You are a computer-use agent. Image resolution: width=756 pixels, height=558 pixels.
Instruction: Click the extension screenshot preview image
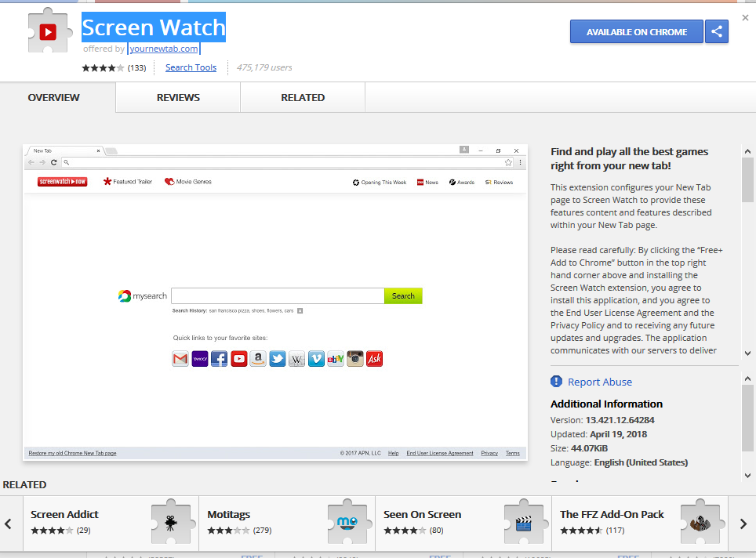[275, 303]
